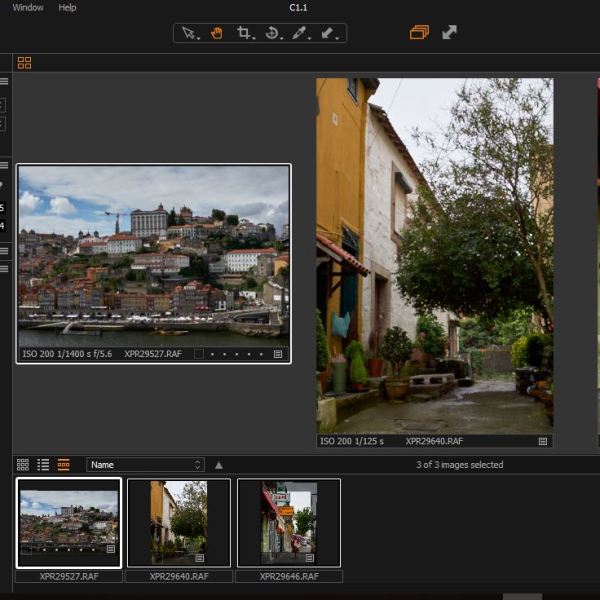Switch browser to list view
The height and width of the screenshot is (600, 600).
(x=43, y=465)
